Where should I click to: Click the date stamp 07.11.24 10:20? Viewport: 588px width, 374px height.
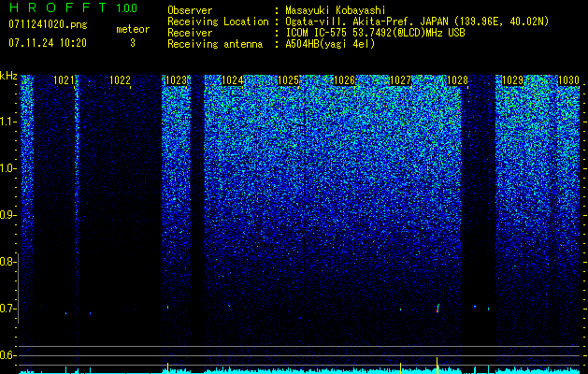click(x=48, y=43)
